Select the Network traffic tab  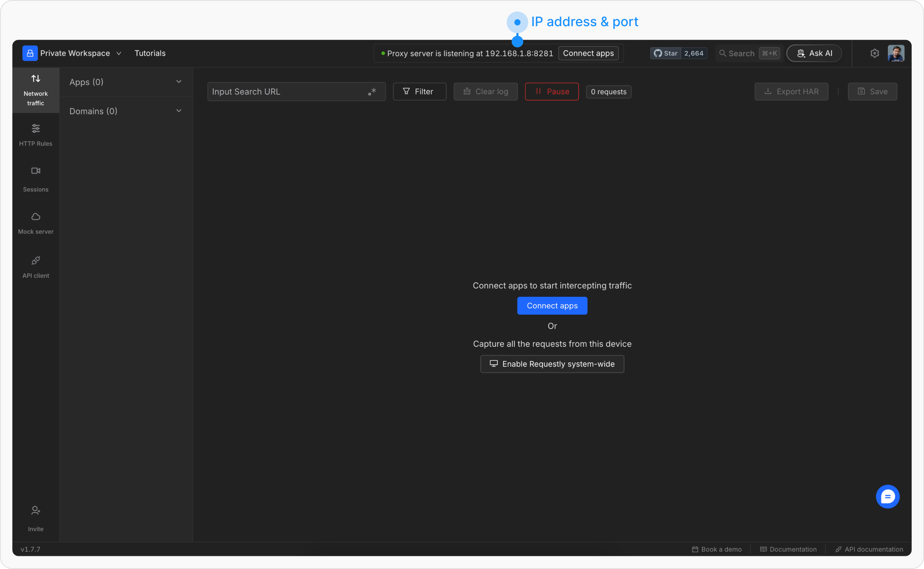[x=35, y=90]
